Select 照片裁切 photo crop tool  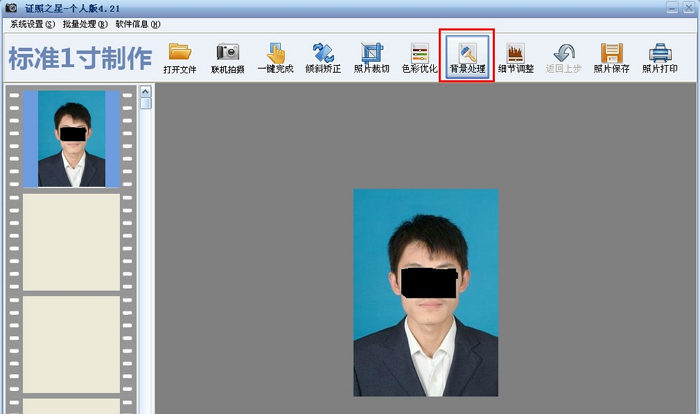click(371, 58)
